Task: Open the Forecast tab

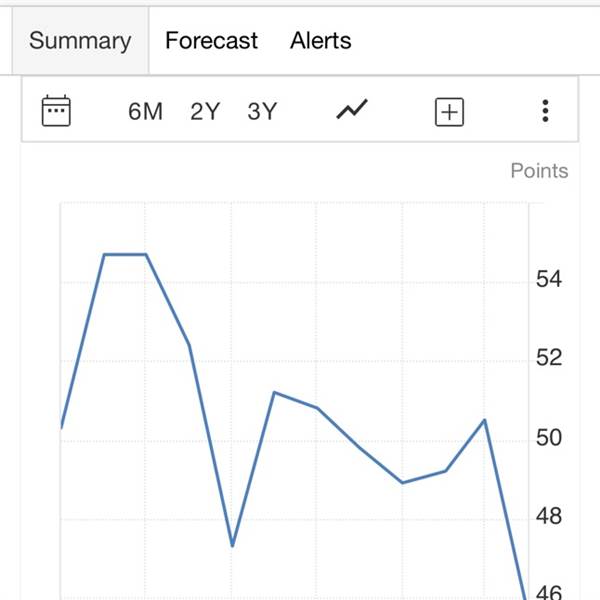Action: click(x=211, y=41)
